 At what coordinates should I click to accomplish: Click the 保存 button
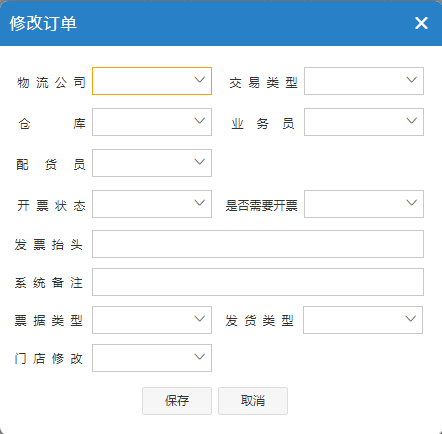177,401
